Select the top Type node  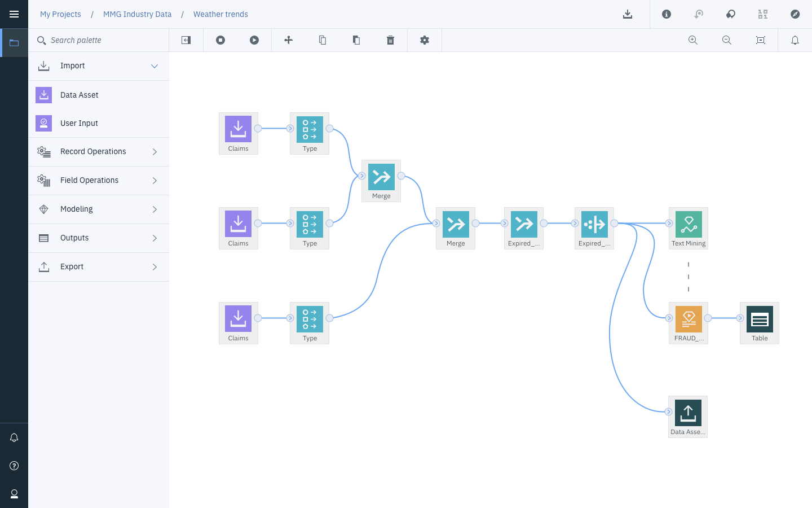pyautogui.click(x=310, y=133)
